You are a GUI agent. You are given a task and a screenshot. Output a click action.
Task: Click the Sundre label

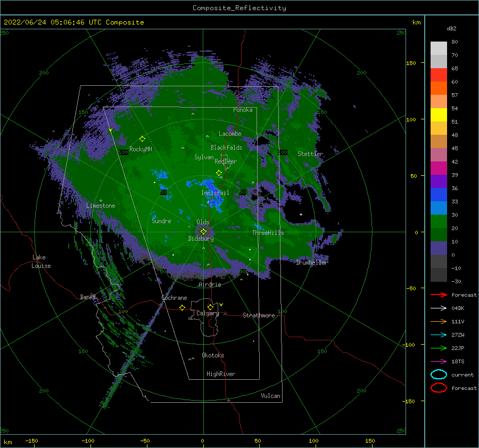(x=161, y=221)
